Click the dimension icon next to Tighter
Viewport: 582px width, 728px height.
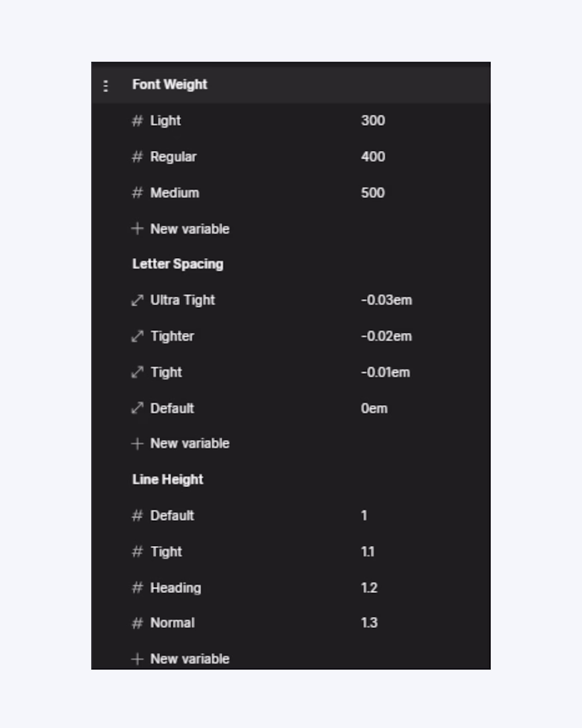pos(138,336)
